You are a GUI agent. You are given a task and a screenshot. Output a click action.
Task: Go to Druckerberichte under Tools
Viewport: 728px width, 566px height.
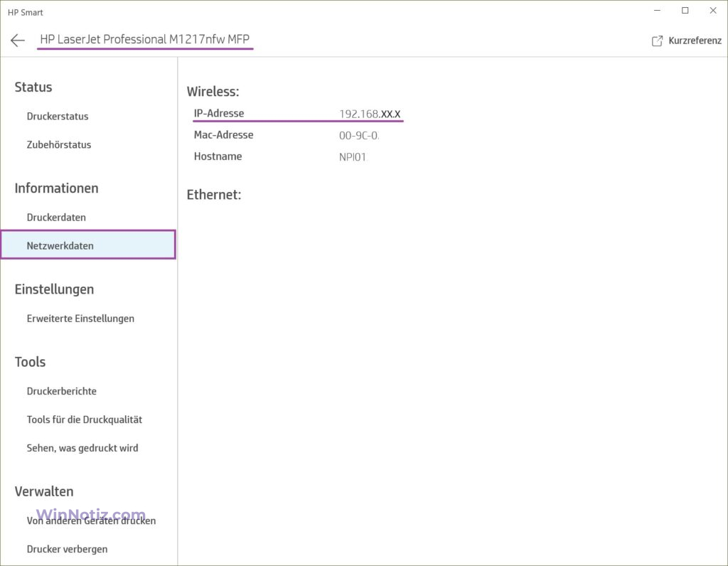tap(62, 391)
